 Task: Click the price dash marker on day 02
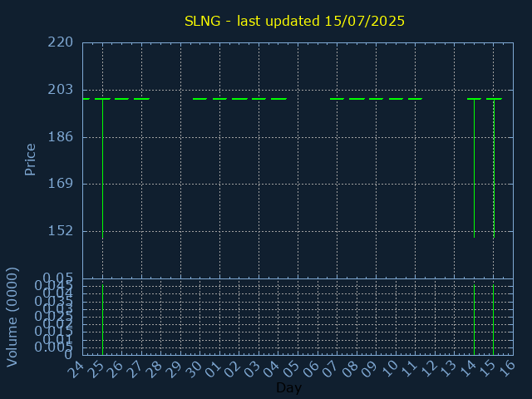(239, 99)
